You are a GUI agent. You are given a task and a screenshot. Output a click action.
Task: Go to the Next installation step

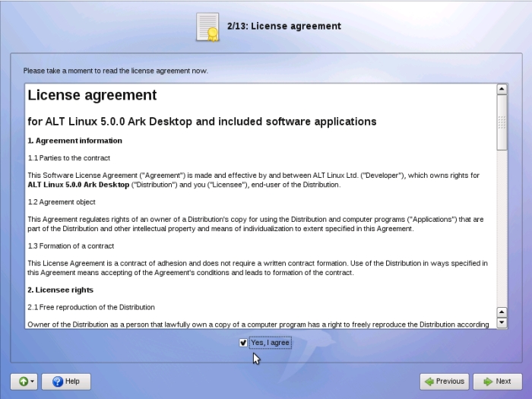(x=497, y=382)
